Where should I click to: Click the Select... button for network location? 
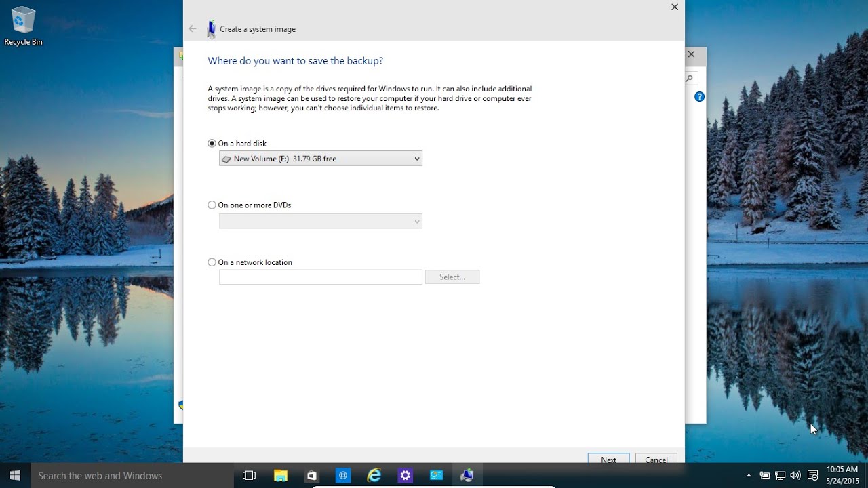tap(452, 277)
